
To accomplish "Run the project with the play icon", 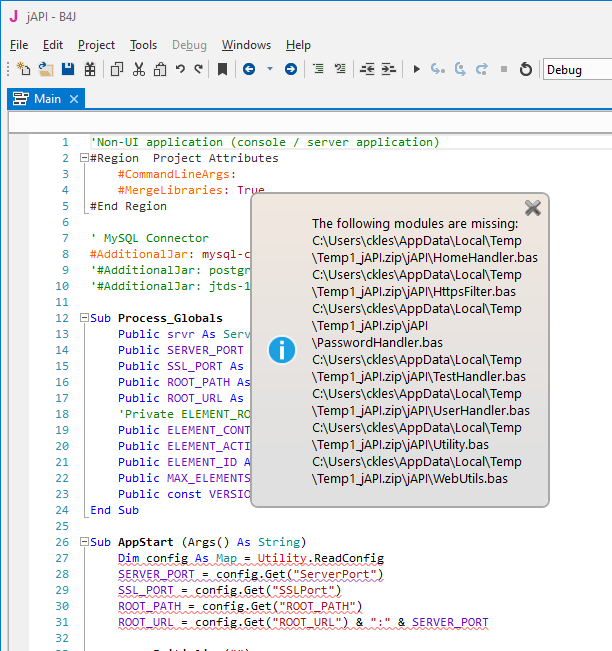I will click(417, 69).
